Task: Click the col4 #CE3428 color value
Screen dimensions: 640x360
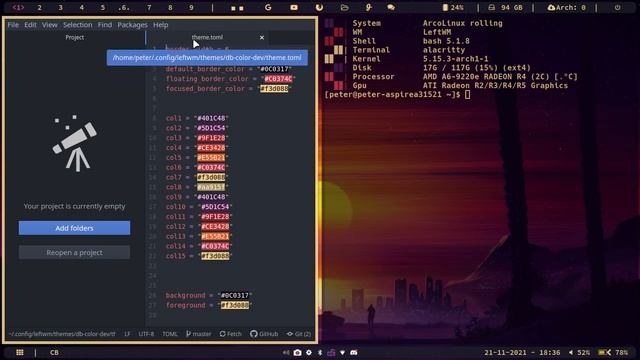Action: (211, 148)
